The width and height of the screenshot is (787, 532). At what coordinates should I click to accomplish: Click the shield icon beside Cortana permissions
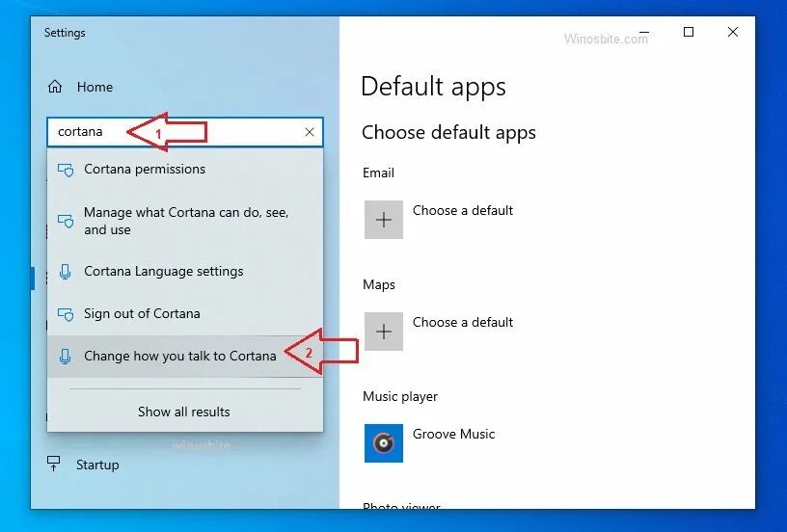coord(66,170)
